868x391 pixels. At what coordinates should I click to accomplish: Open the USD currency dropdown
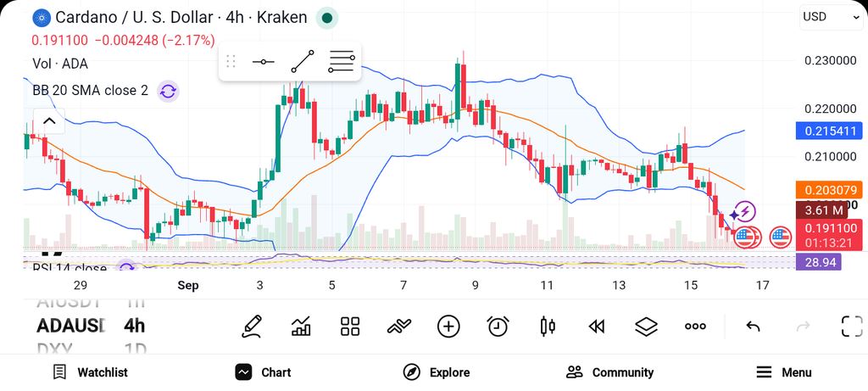(x=831, y=17)
